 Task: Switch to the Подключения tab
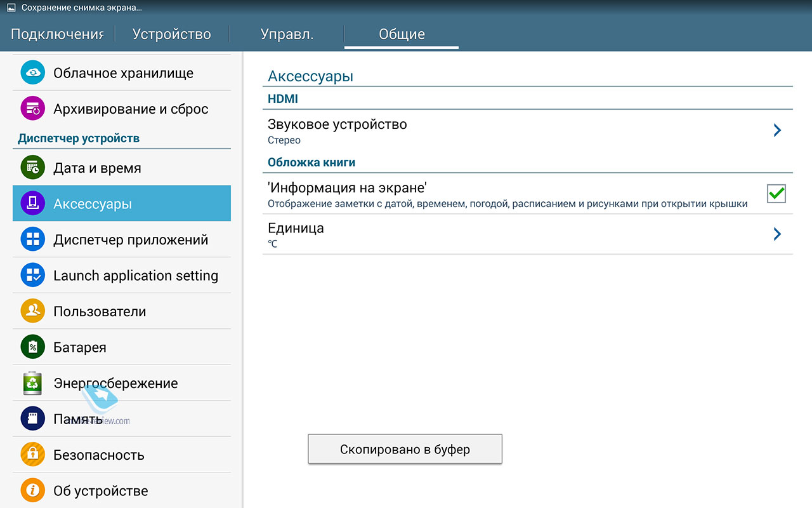click(x=57, y=34)
